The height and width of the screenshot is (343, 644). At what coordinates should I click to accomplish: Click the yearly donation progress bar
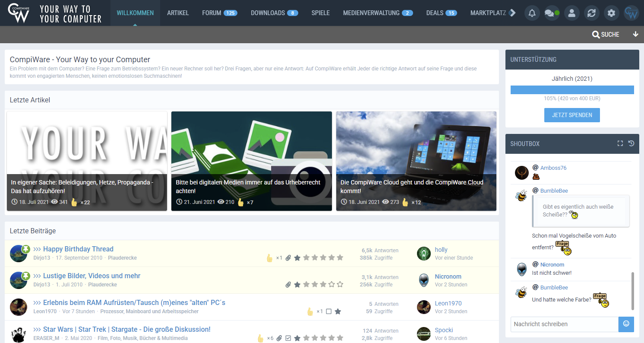coord(572,90)
